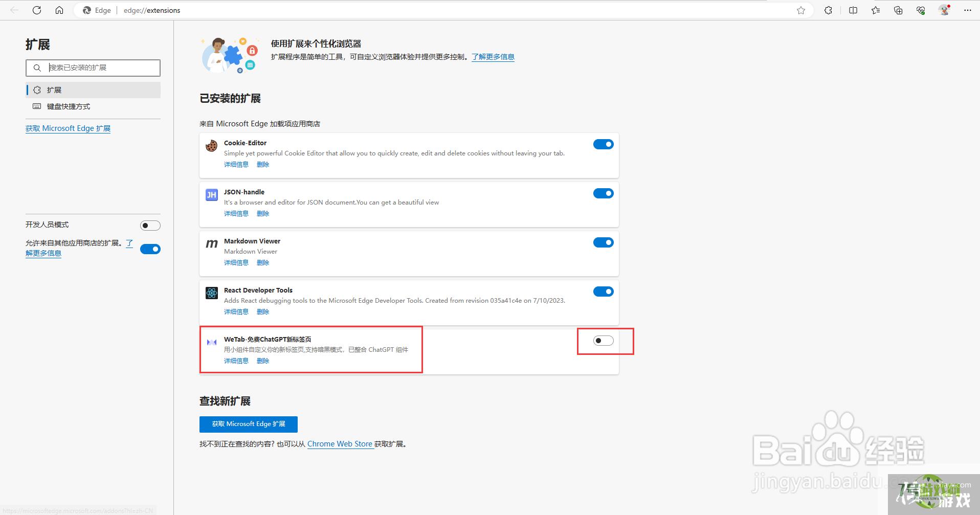Open JSON-handle 详细信息
980x515 pixels.
coord(236,213)
